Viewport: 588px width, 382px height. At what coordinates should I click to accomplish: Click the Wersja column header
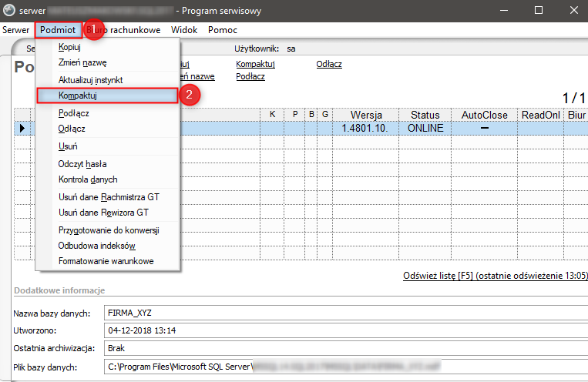coord(366,115)
